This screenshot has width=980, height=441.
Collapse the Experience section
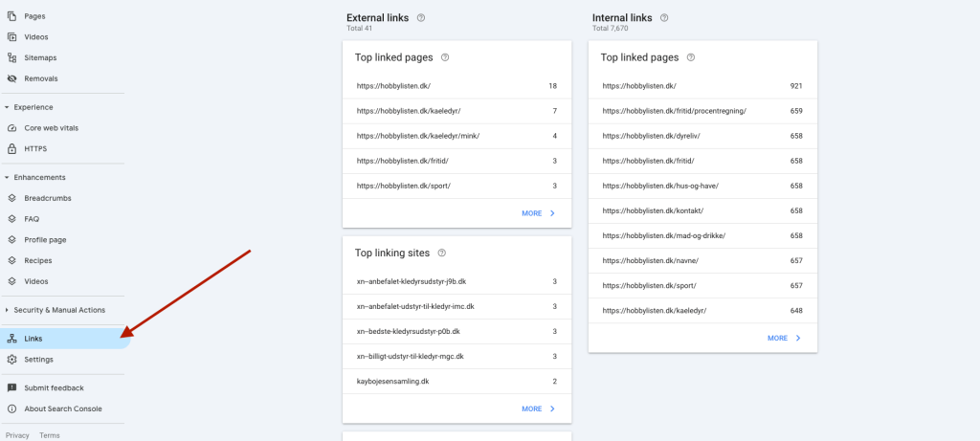pos(7,107)
